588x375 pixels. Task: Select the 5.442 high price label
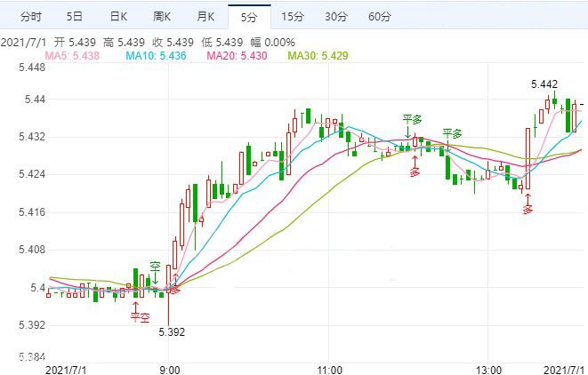[x=544, y=84]
